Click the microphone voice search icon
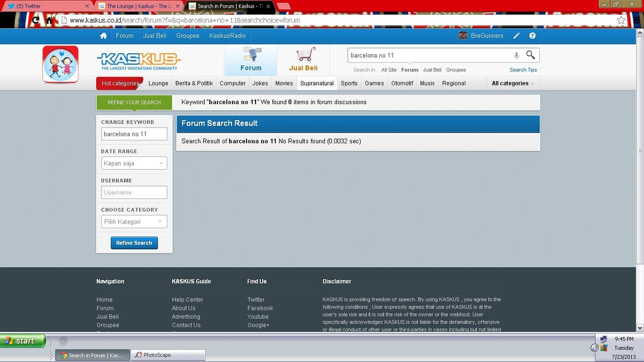The height and width of the screenshot is (362, 644). point(516,55)
